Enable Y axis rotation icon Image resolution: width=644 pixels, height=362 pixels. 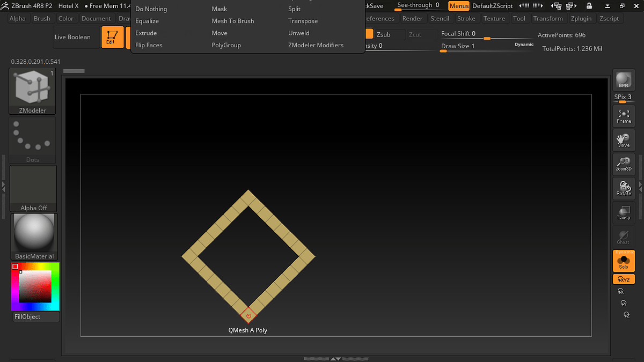coord(624,303)
